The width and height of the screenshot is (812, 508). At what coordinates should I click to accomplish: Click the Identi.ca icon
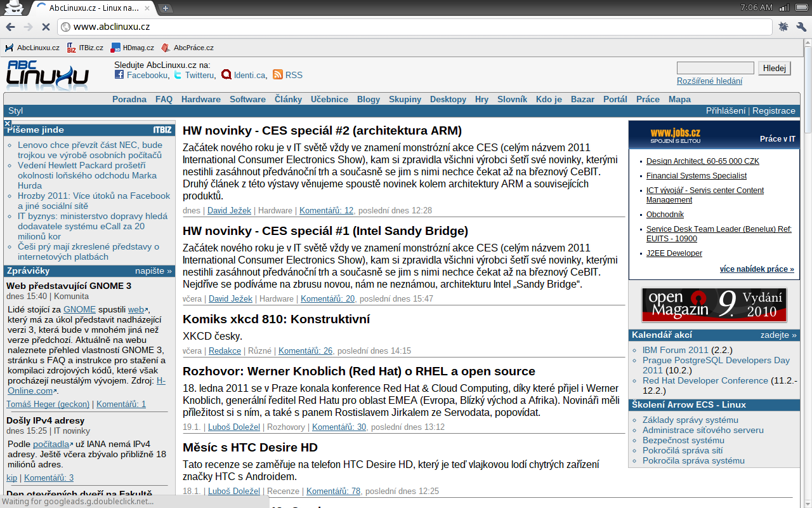(x=226, y=75)
